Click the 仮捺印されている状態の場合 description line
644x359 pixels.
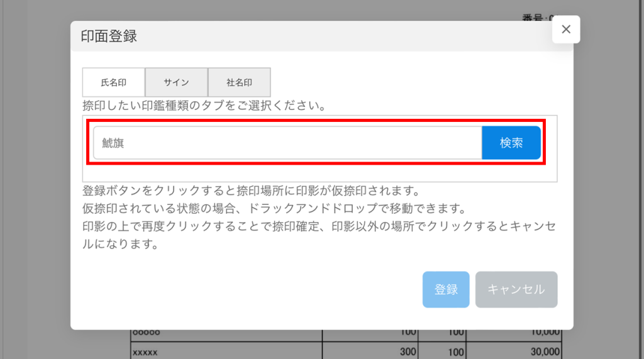[x=273, y=208]
